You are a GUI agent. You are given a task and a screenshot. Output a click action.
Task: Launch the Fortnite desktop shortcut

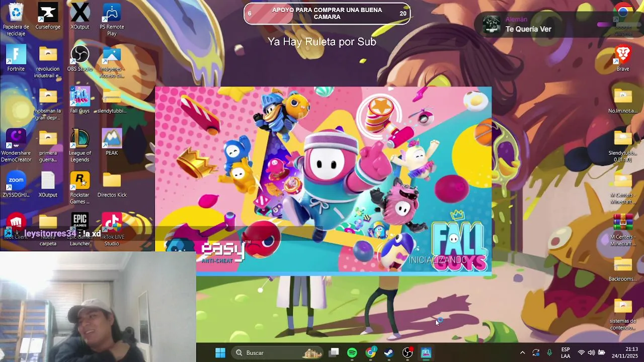[x=16, y=59]
